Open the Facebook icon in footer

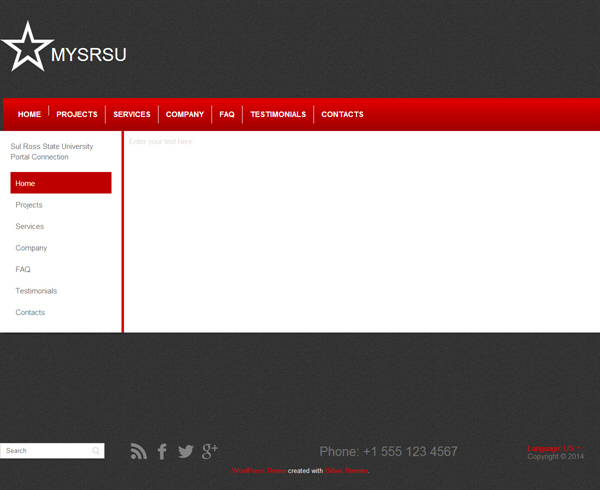pyautogui.click(x=162, y=452)
